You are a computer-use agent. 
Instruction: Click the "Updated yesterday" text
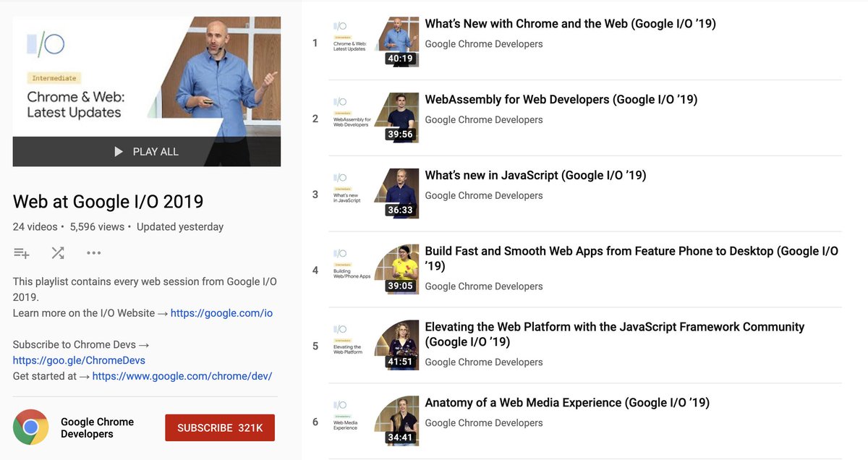tap(180, 227)
